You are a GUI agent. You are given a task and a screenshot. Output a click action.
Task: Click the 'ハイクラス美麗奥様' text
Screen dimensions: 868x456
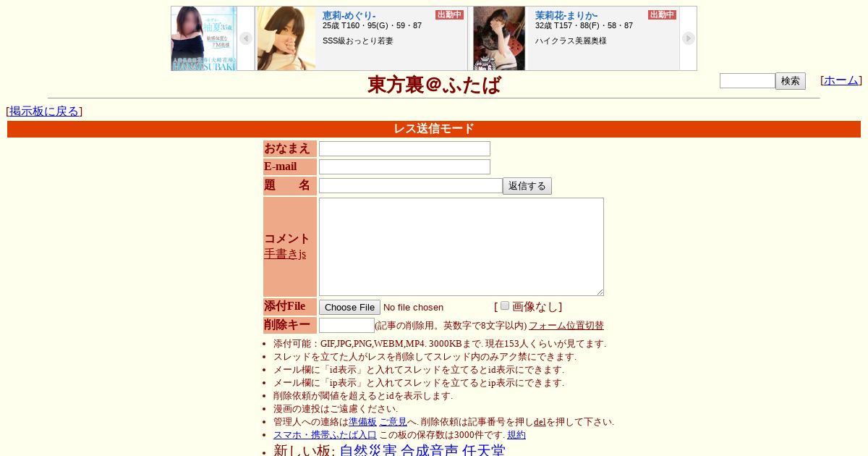(571, 41)
